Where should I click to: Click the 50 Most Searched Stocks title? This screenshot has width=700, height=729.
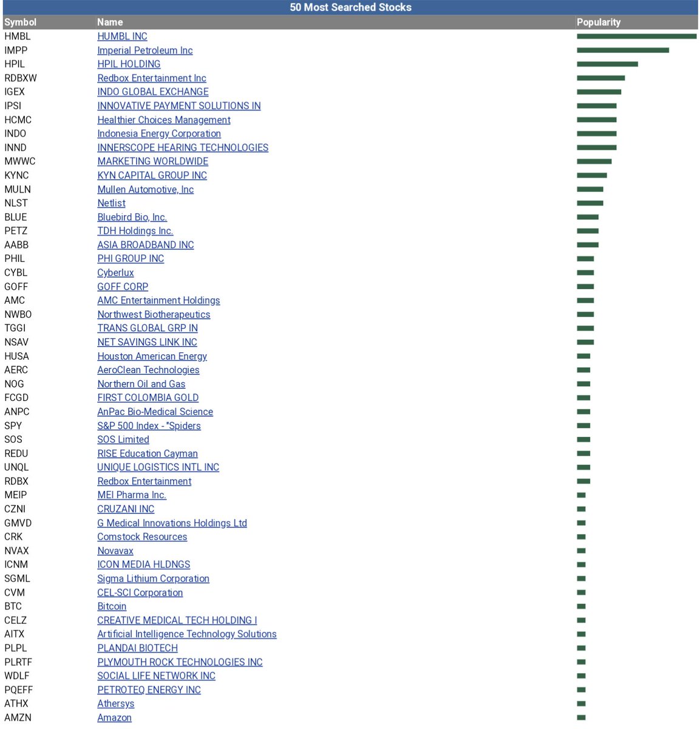350,7
